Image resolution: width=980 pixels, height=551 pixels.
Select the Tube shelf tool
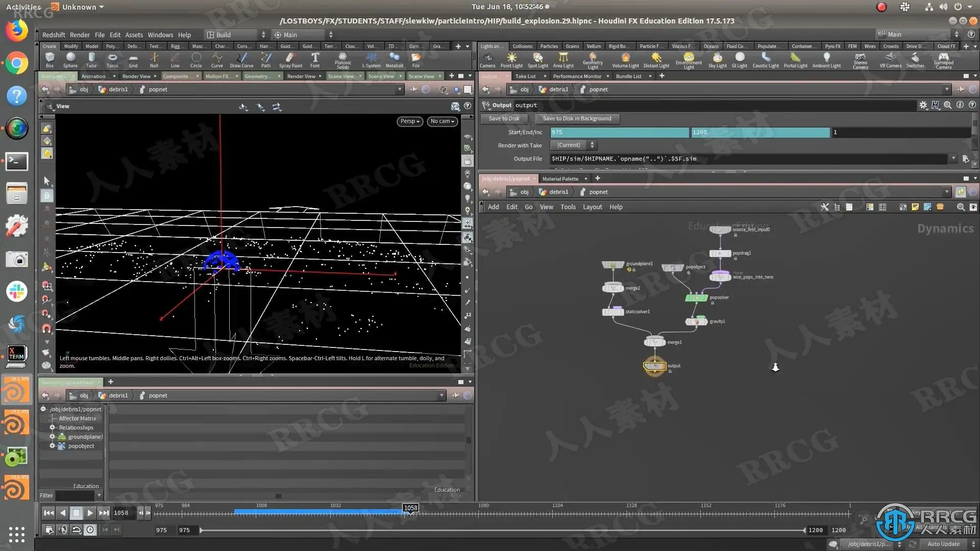tap(91, 60)
